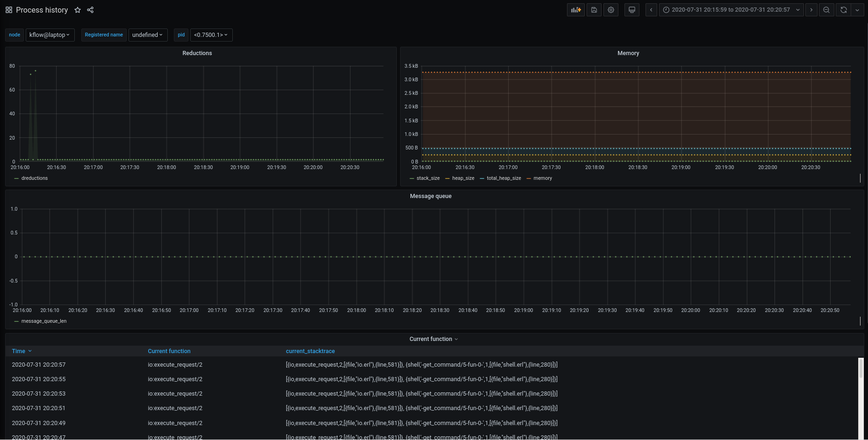Open dashboard settings gear
868x440 pixels.
click(x=611, y=10)
